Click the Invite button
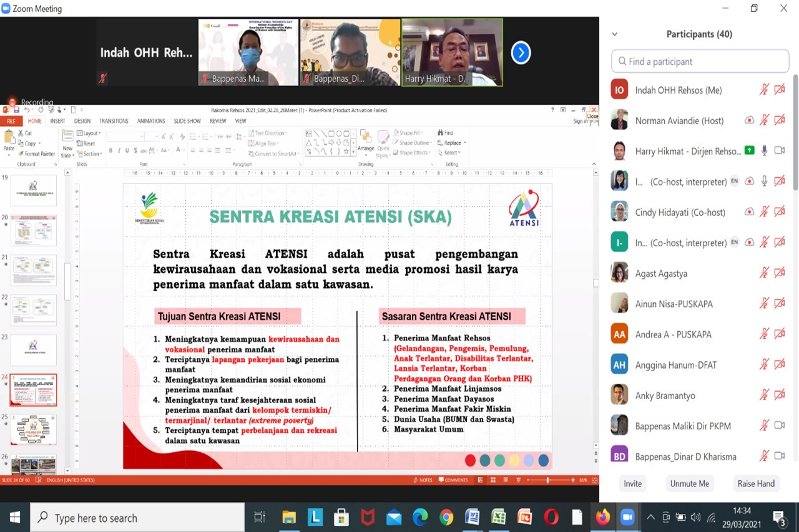 pos(632,483)
